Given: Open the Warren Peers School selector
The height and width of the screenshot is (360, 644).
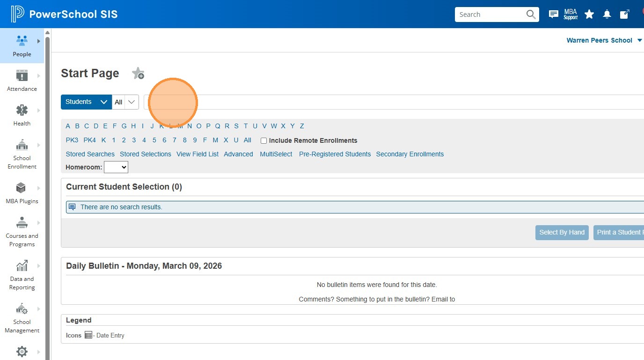Looking at the screenshot, I should [604, 40].
